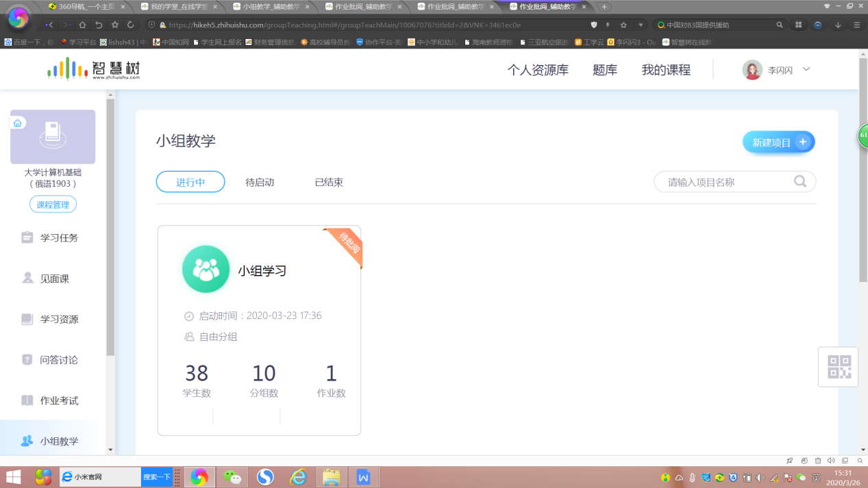Open 题库 in the top navigation

[605, 70]
